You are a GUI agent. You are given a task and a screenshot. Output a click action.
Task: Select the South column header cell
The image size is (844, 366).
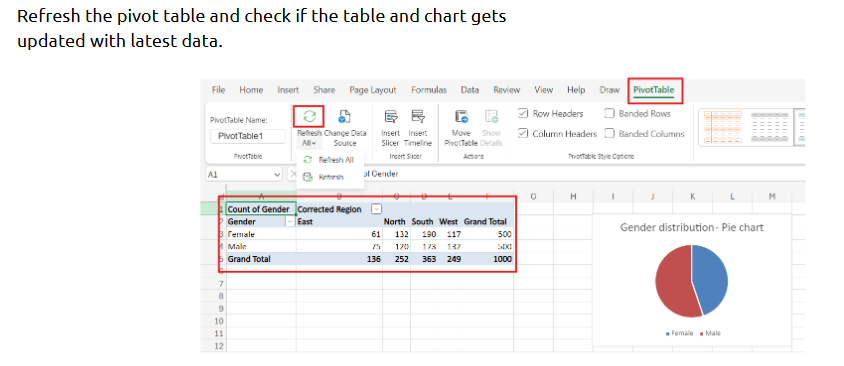423,221
